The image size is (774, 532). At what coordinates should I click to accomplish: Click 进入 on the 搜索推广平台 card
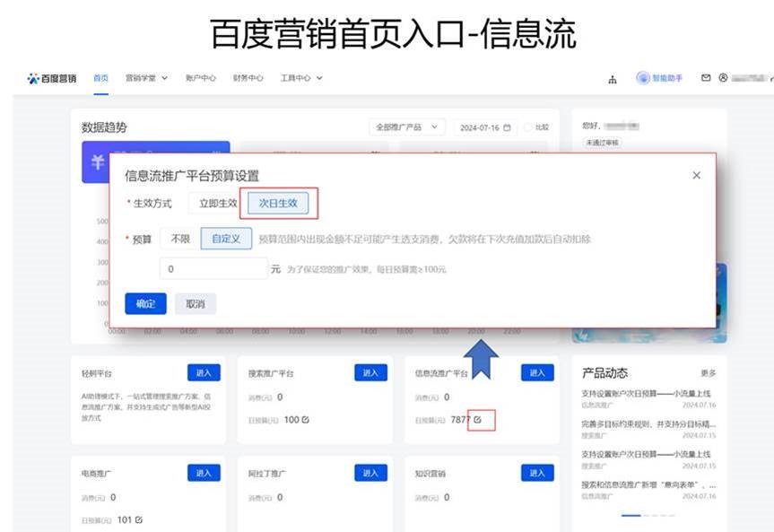(370, 373)
